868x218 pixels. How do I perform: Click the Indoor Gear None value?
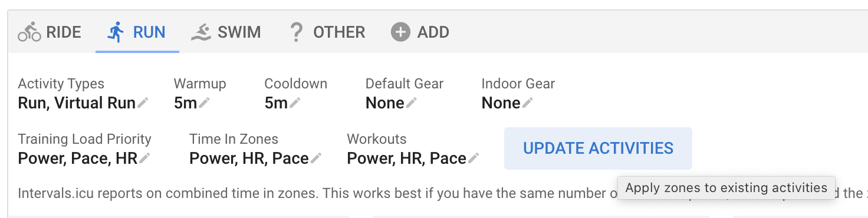click(501, 103)
